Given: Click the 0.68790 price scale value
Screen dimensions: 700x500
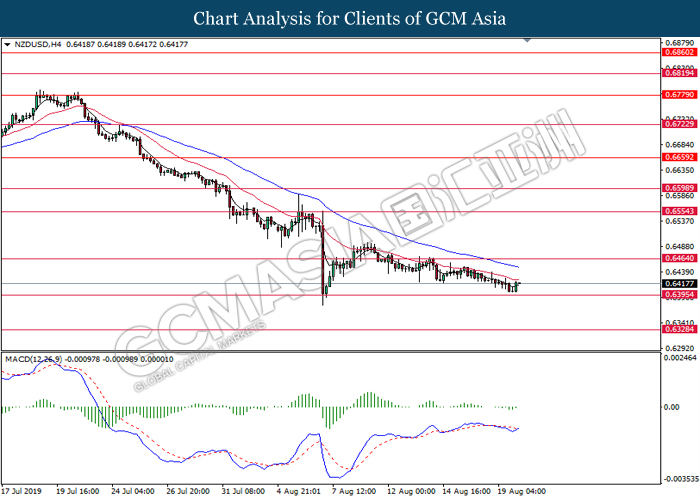Looking at the screenshot, I should tap(680, 43).
